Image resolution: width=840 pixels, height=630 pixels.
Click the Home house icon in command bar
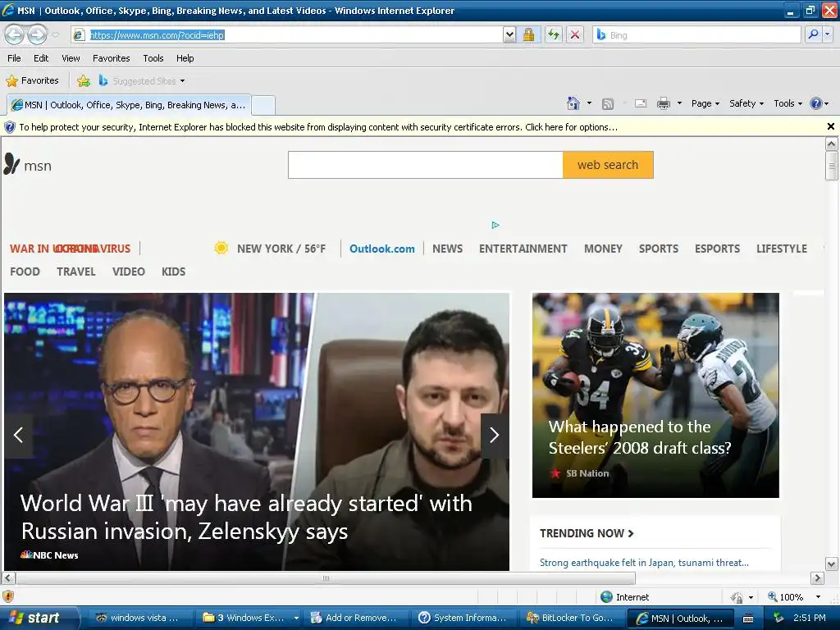point(573,103)
